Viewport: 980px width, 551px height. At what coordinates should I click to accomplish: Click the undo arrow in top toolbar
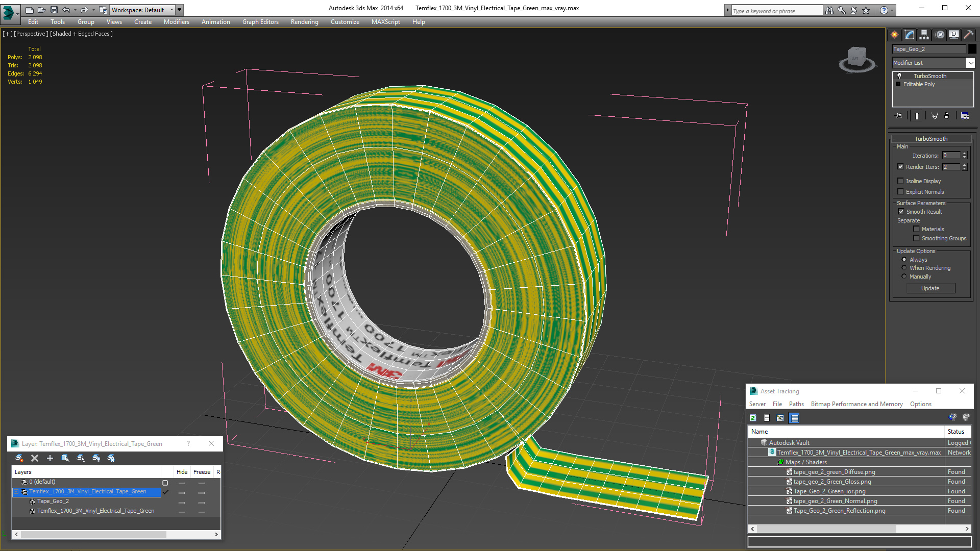coord(66,10)
